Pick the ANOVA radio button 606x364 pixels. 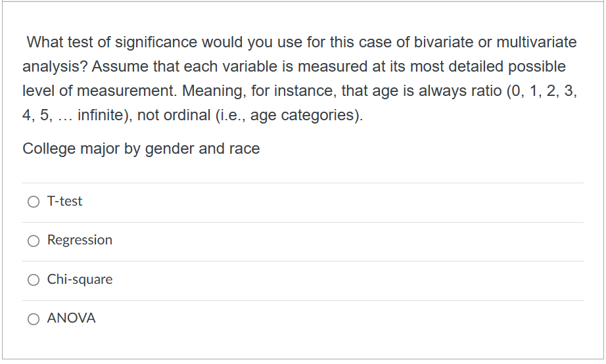click(34, 319)
